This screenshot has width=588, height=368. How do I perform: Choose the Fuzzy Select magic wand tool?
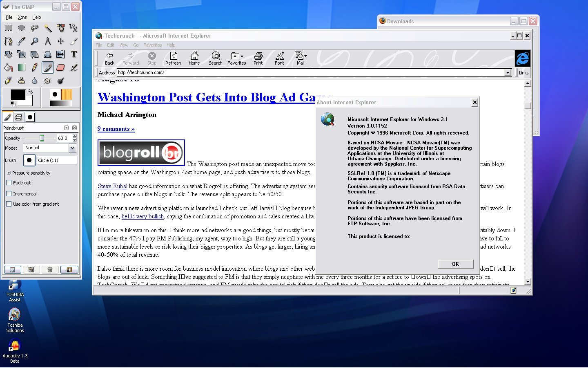48,28
